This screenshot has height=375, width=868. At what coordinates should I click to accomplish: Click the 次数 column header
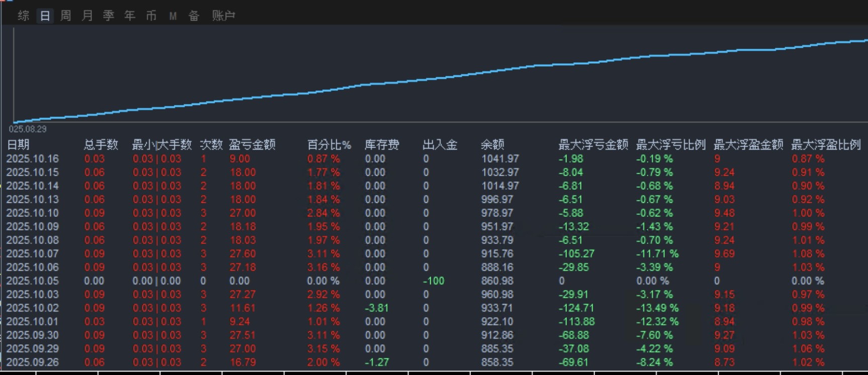coord(211,145)
